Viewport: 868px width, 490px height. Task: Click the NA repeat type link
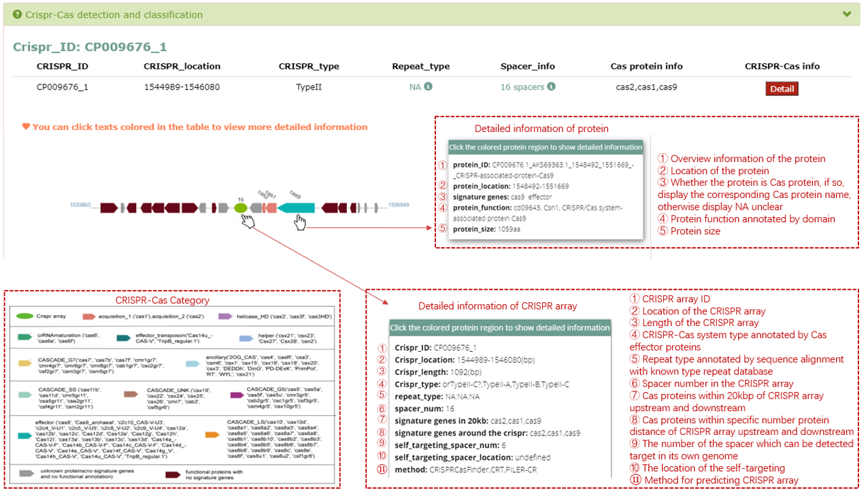(x=415, y=87)
